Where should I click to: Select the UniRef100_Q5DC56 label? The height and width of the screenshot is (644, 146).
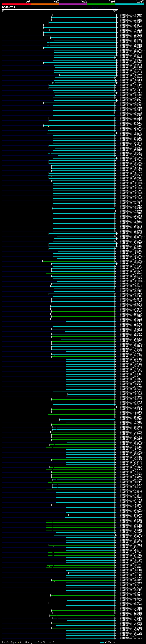coord(131,263)
